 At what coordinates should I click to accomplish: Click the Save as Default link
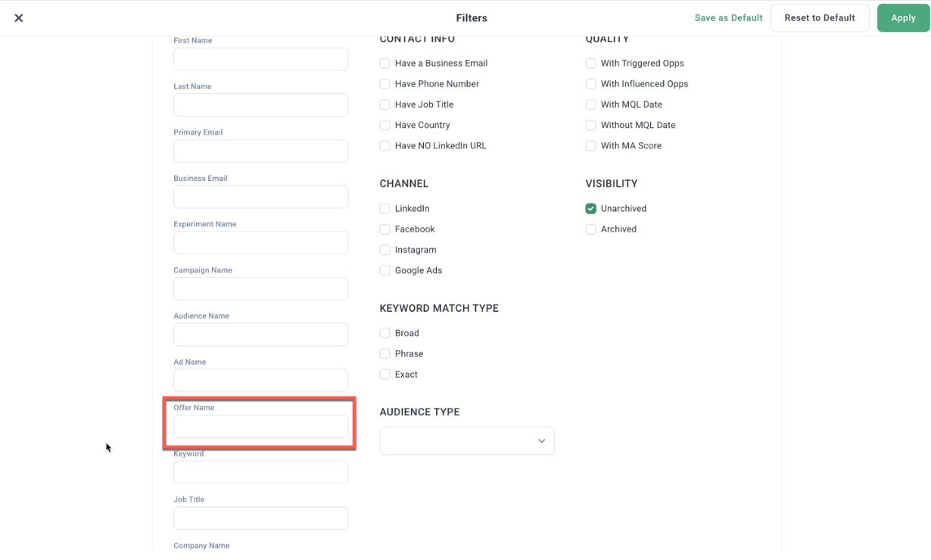(727, 17)
